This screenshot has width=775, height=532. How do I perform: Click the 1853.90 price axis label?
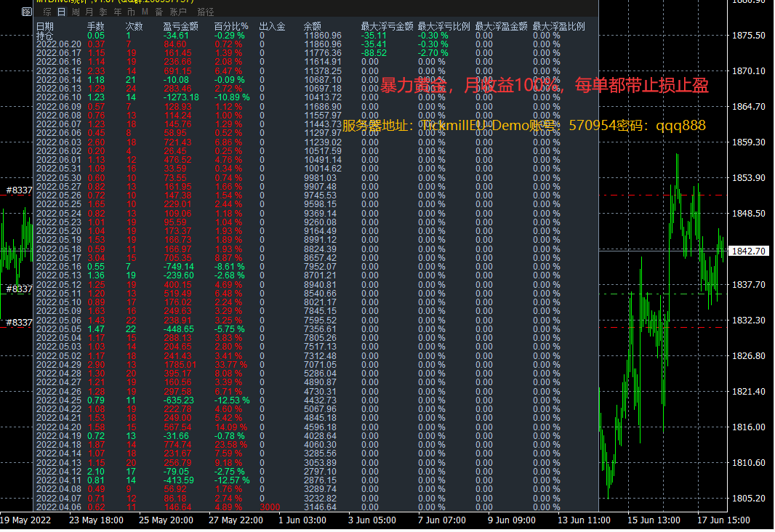(748, 178)
